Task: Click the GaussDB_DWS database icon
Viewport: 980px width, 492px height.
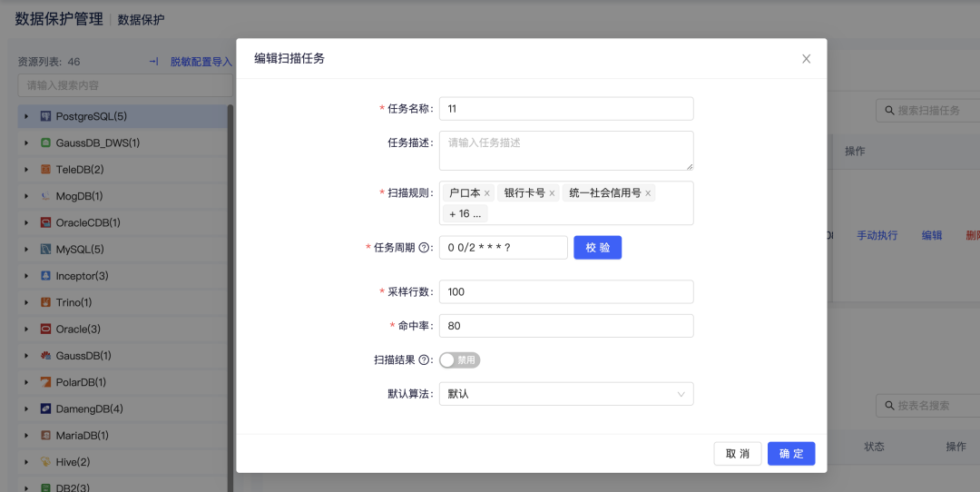Action: coord(45,143)
